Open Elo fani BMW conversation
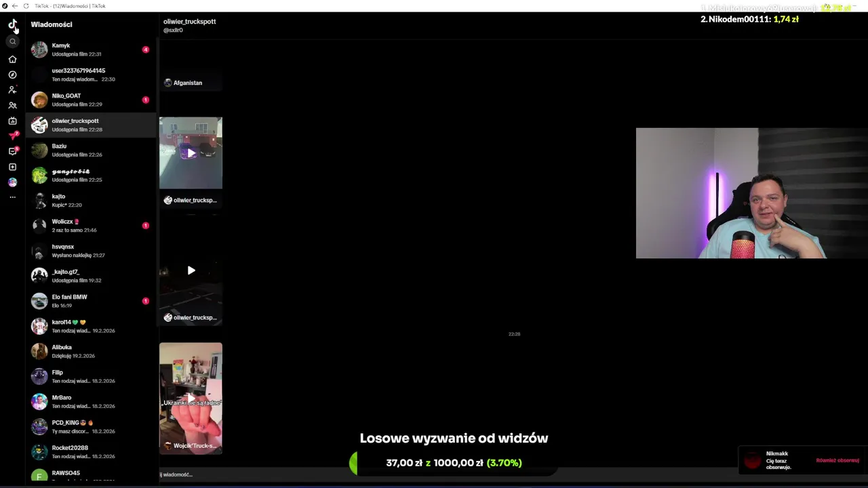Image resolution: width=868 pixels, height=488 pixels. pyautogui.click(x=91, y=301)
